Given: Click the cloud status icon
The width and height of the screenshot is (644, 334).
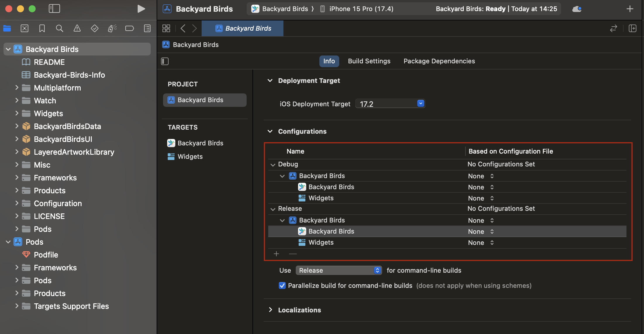Looking at the screenshot, I should pos(577,9).
